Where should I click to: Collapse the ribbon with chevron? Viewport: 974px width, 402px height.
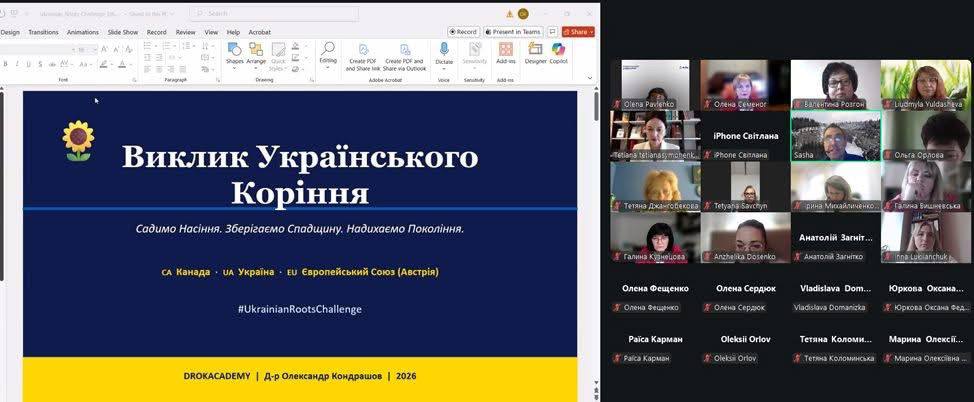click(589, 77)
